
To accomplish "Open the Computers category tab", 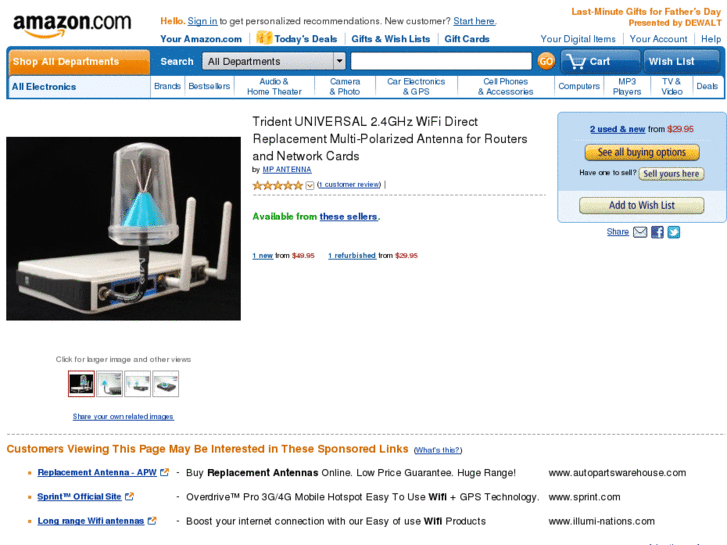I will pyautogui.click(x=579, y=86).
